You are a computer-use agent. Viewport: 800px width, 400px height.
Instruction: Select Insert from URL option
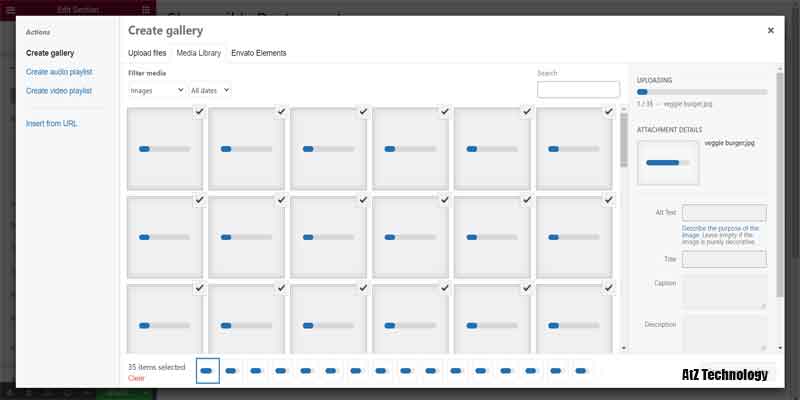click(x=52, y=124)
